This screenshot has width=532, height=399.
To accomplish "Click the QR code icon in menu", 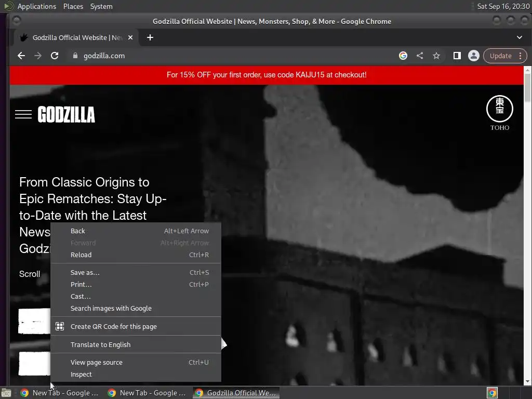I will (x=60, y=326).
